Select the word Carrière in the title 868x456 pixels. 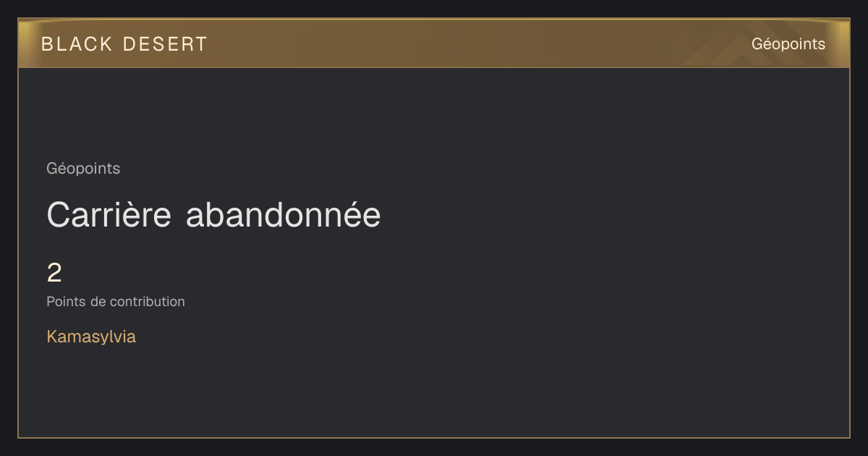(109, 215)
